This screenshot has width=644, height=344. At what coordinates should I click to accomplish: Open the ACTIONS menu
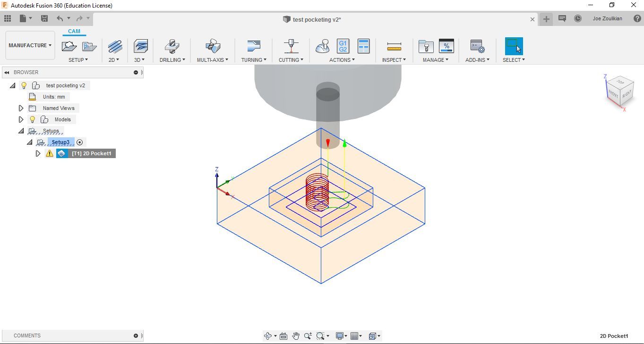[x=342, y=60]
